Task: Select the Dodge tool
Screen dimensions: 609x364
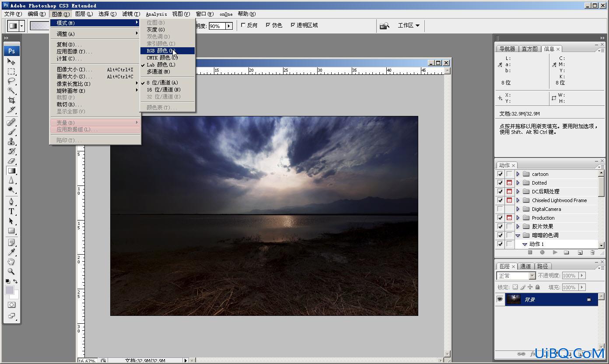Action: point(11,189)
